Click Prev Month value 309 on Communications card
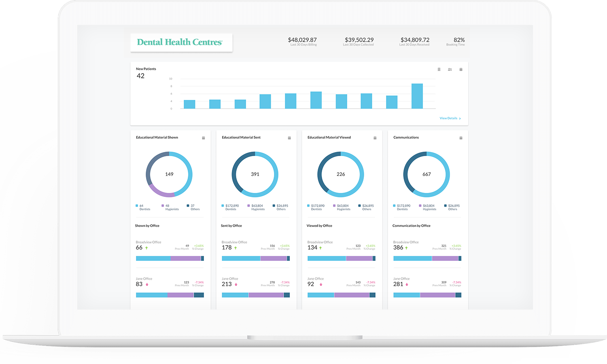The width and height of the screenshot is (607, 364). (444, 282)
